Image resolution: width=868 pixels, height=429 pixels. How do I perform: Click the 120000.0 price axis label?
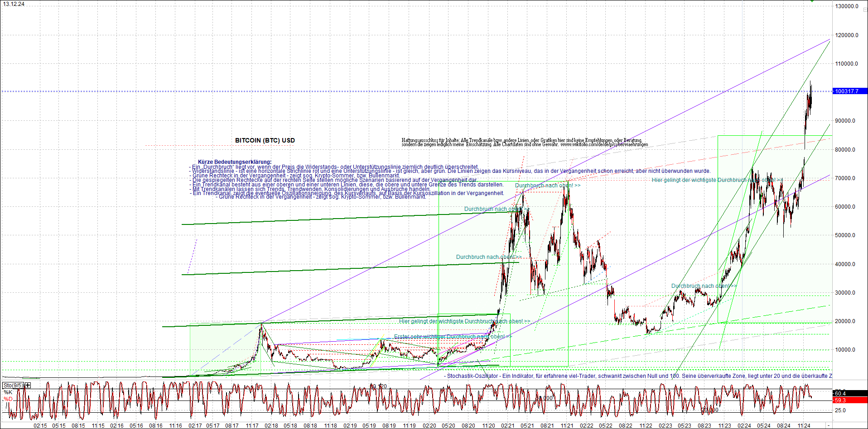tap(847, 35)
